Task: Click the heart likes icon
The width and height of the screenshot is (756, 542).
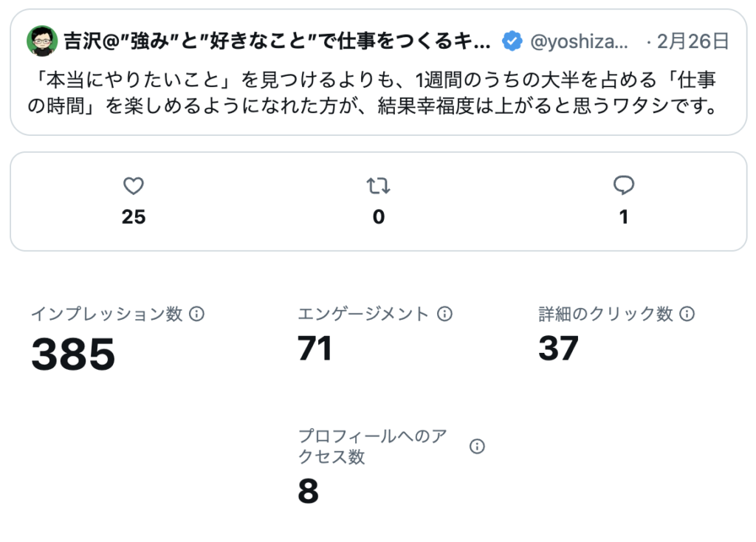Action: (134, 186)
